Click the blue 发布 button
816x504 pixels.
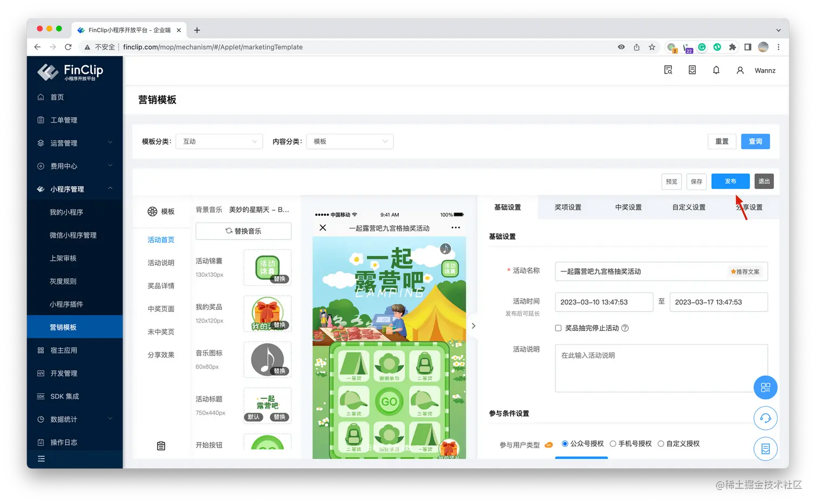point(731,181)
